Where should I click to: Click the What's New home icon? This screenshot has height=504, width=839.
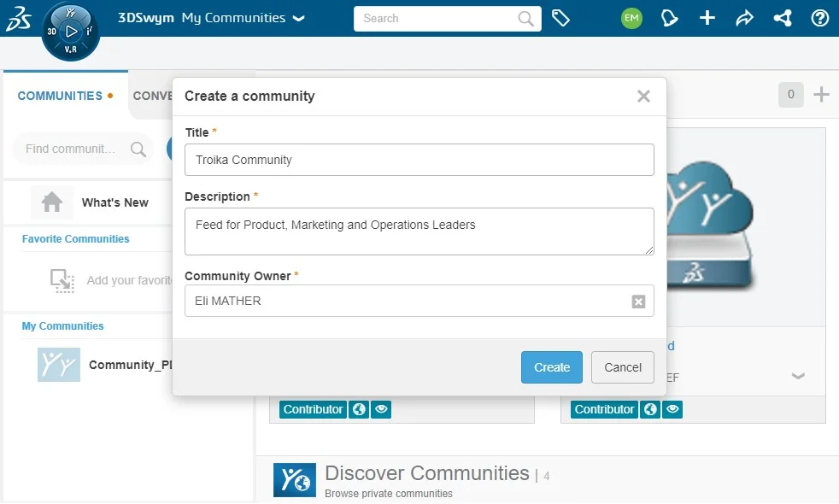coord(52,202)
